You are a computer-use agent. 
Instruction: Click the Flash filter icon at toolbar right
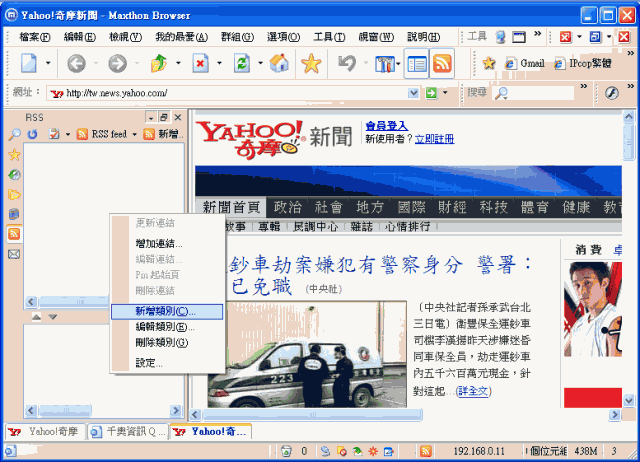pos(611,93)
